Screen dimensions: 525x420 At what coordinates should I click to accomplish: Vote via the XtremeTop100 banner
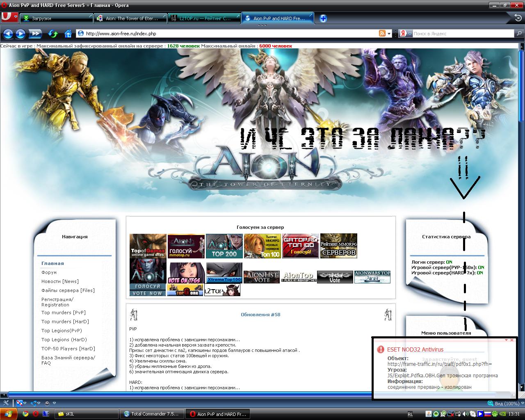point(224,273)
